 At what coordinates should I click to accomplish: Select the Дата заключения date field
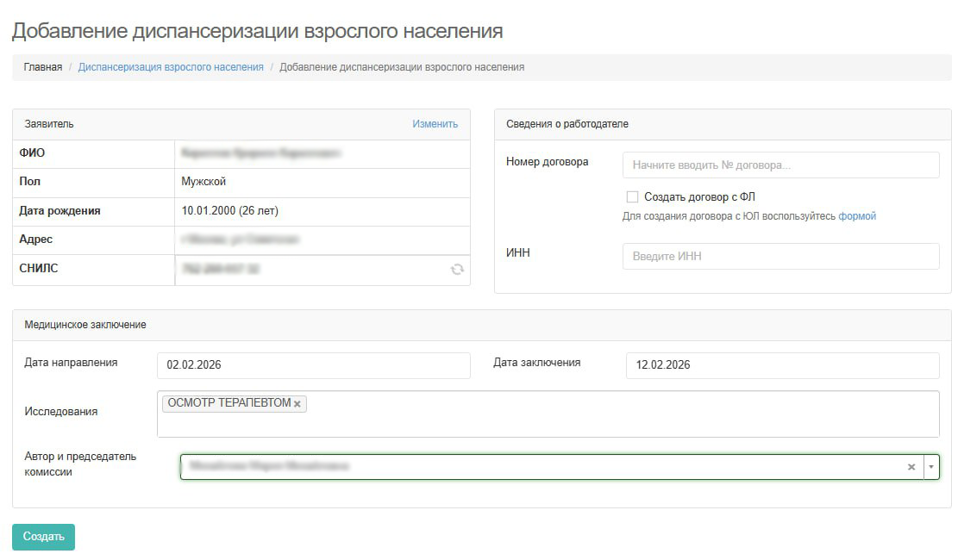780,365
